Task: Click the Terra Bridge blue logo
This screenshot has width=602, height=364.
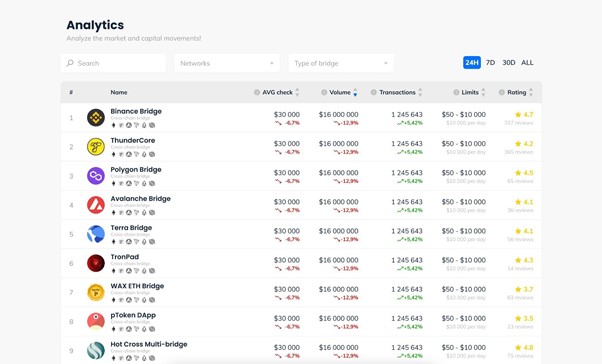Action: [96, 234]
